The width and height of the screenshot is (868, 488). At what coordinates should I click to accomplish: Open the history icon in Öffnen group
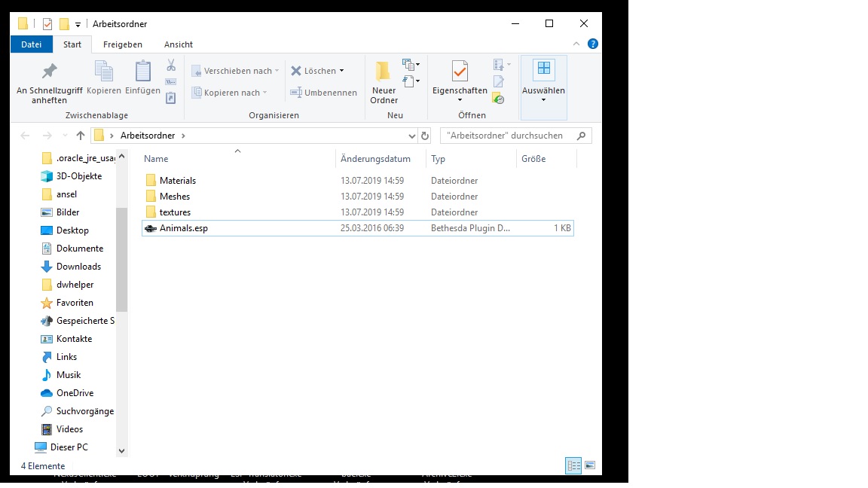pos(498,98)
